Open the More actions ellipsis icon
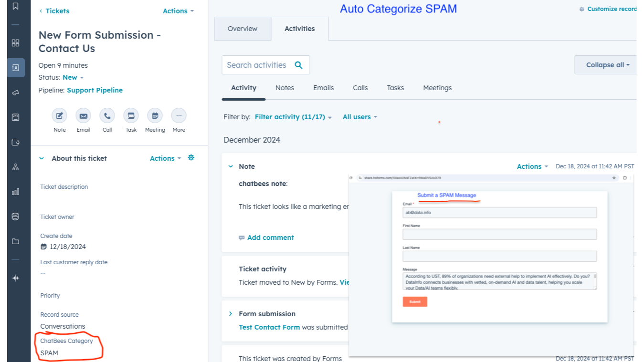644x362 pixels. 179,116
